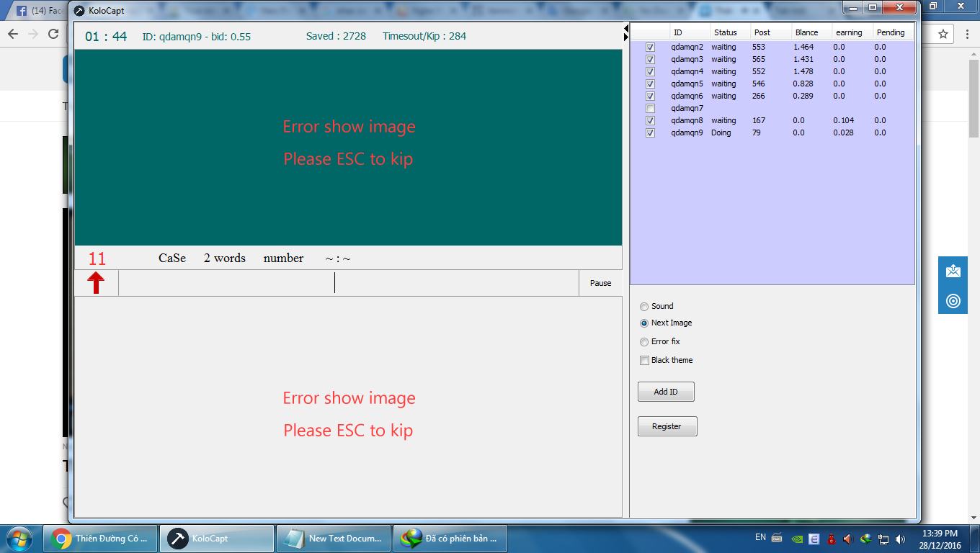Click the earning value 0.104
The image size is (980, 553).
(844, 120)
